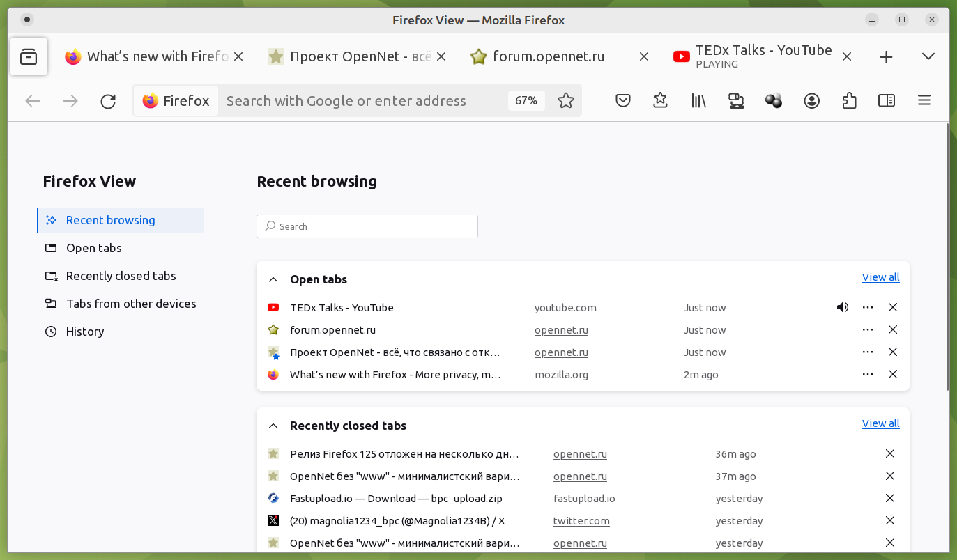
Task: Select History in the Firefox View sidebar
Action: click(85, 332)
